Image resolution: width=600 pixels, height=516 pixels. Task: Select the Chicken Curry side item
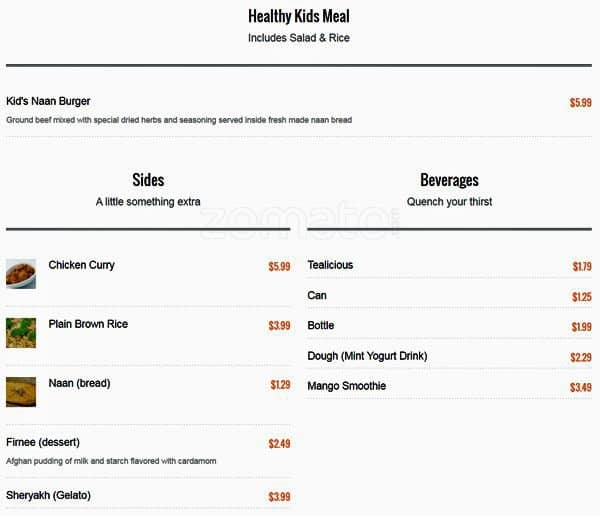click(x=81, y=265)
